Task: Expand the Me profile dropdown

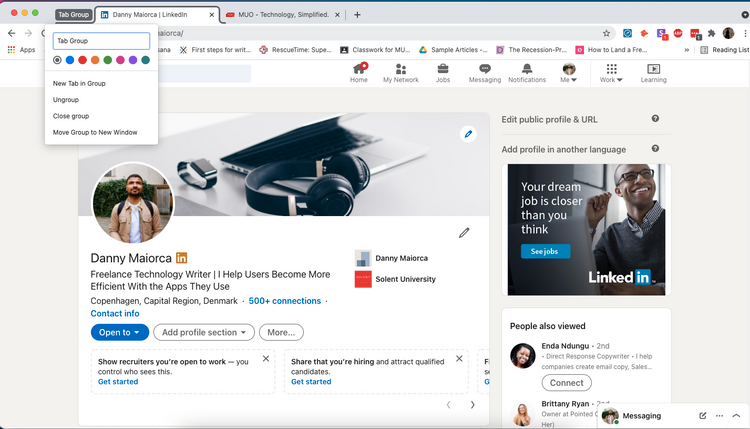Action: (x=569, y=73)
